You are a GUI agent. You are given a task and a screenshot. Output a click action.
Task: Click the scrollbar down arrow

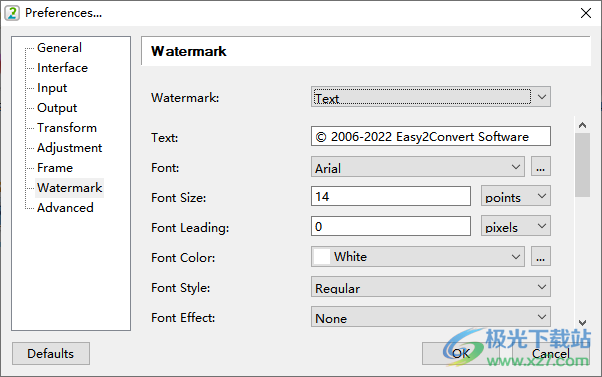pyautogui.click(x=582, y=323)
